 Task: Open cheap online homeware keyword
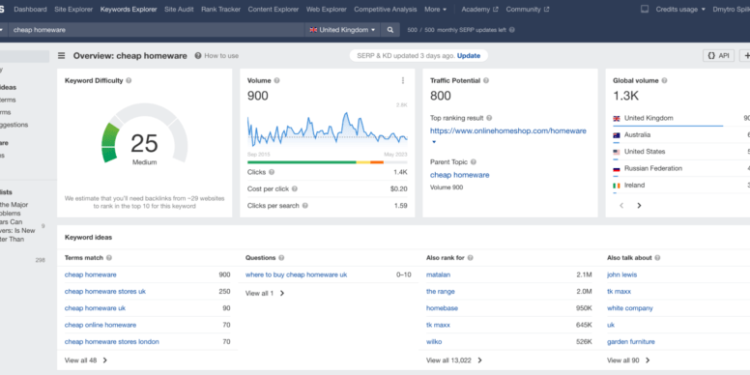click(x=100, y=325)
